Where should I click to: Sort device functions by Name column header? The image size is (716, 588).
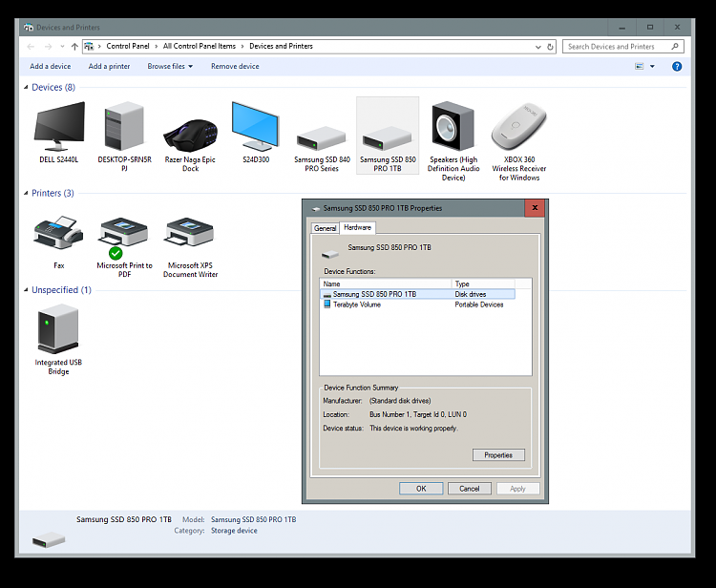(x=386, y=283)
